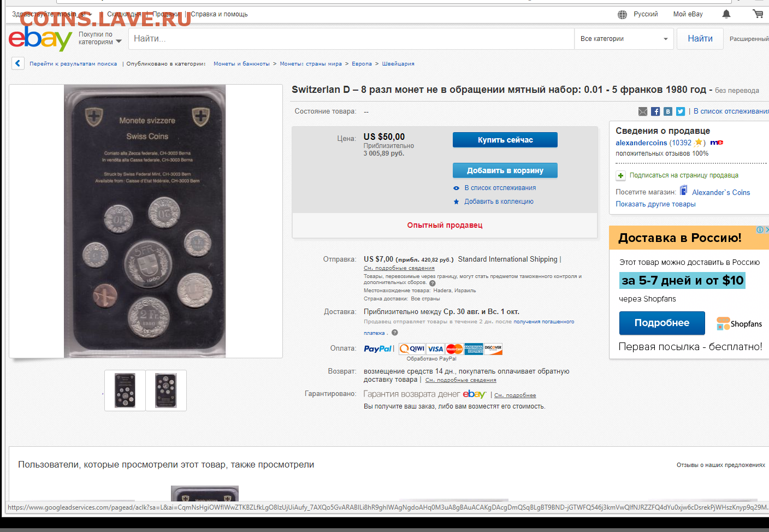
Task: Open the 'Мой eBay' menu
Action: click(688, 14)
